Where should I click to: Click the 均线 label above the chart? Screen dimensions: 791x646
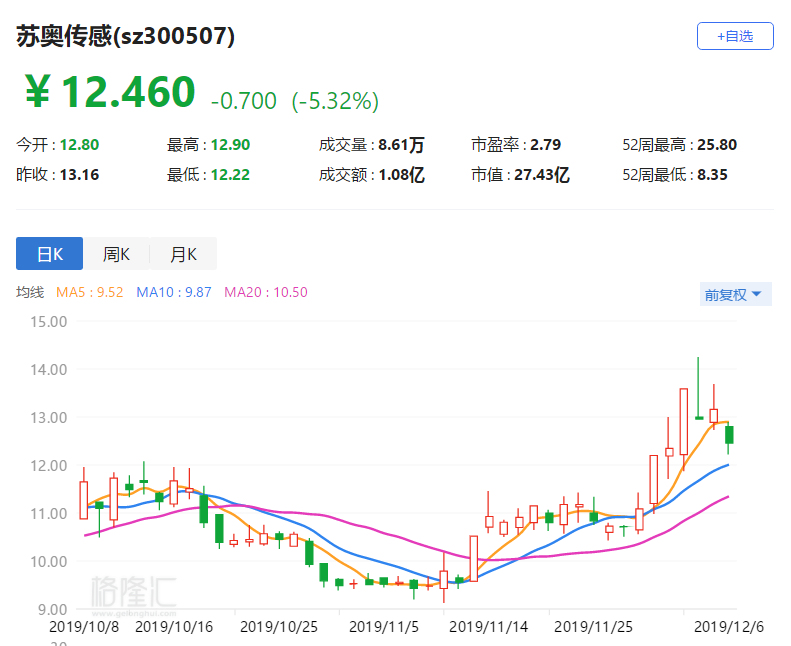click(x=30, y=292)
